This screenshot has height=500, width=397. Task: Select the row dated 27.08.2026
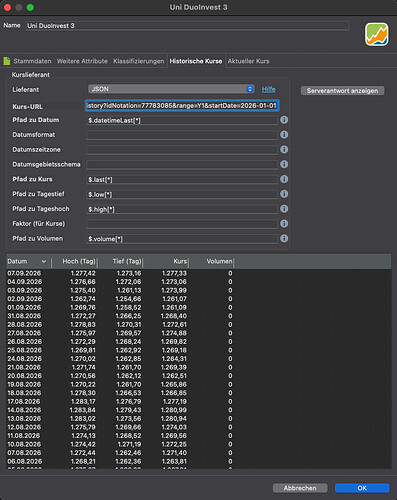pos(199,333)
